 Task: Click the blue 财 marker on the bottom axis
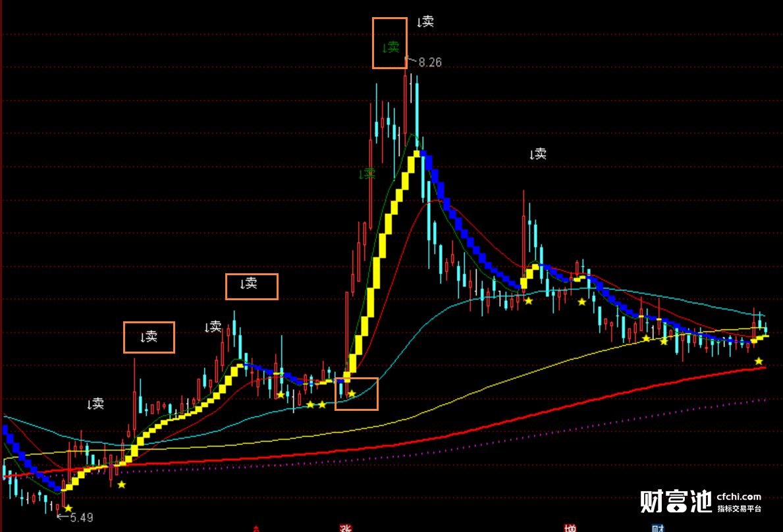click(x=658, y=528)
